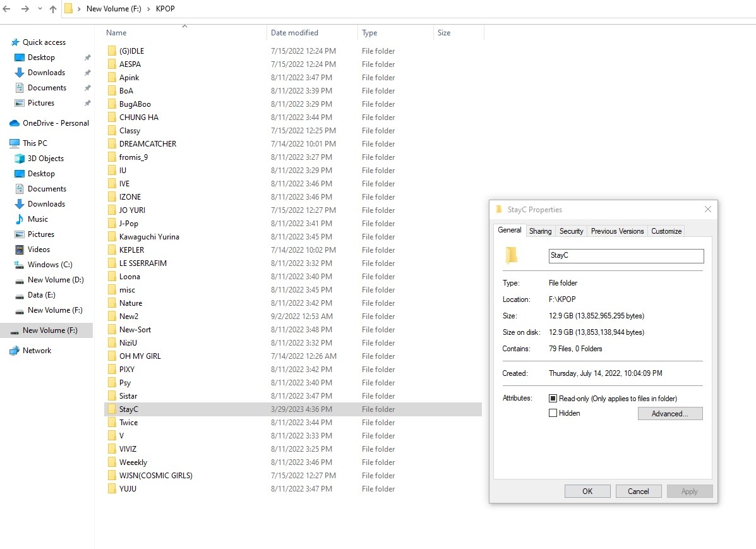Select the fromis_9 folder
Screen dimensions: 756x549
pos(133,157)
